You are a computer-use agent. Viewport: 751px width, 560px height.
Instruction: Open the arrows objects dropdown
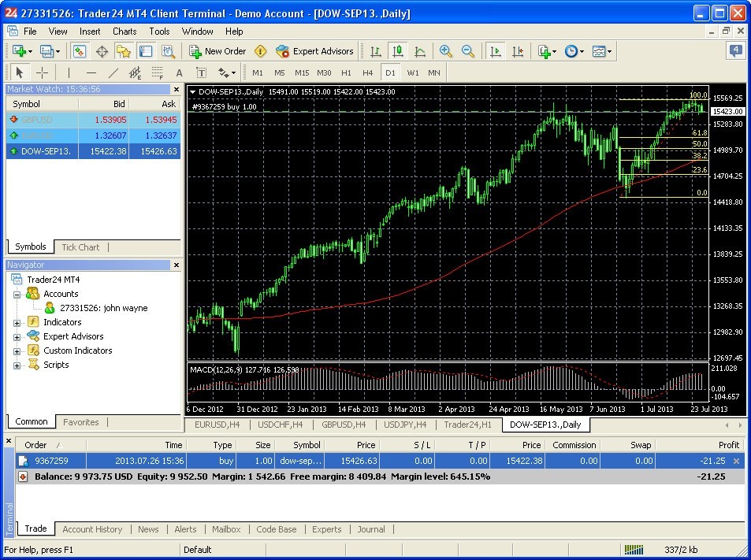pos(226,72)
